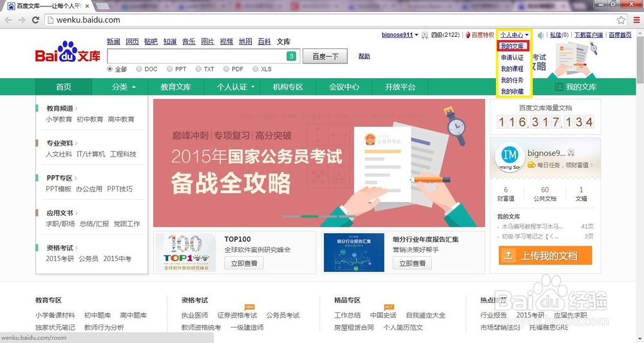Click the IM user avatar
The image size is (644, 343).
tap(509, 157)
